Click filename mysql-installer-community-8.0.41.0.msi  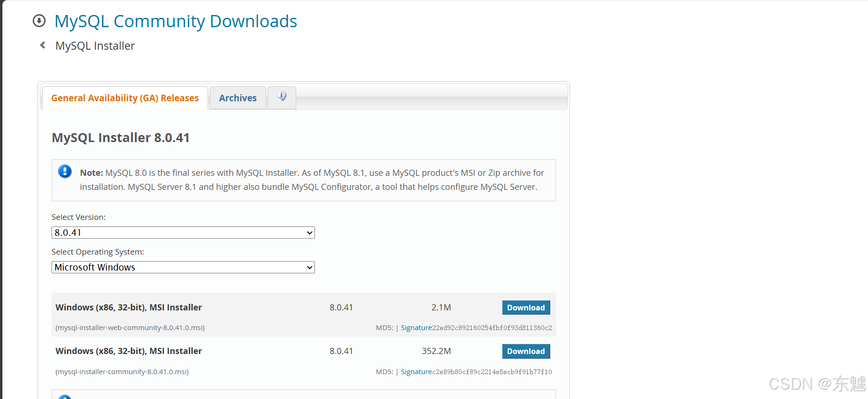[x=122, y=372]
